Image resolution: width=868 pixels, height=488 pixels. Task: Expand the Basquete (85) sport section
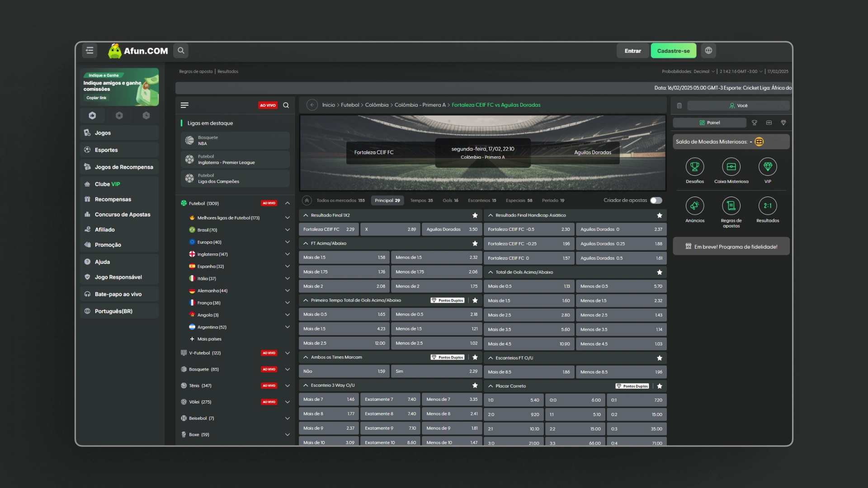coord(287,370)
